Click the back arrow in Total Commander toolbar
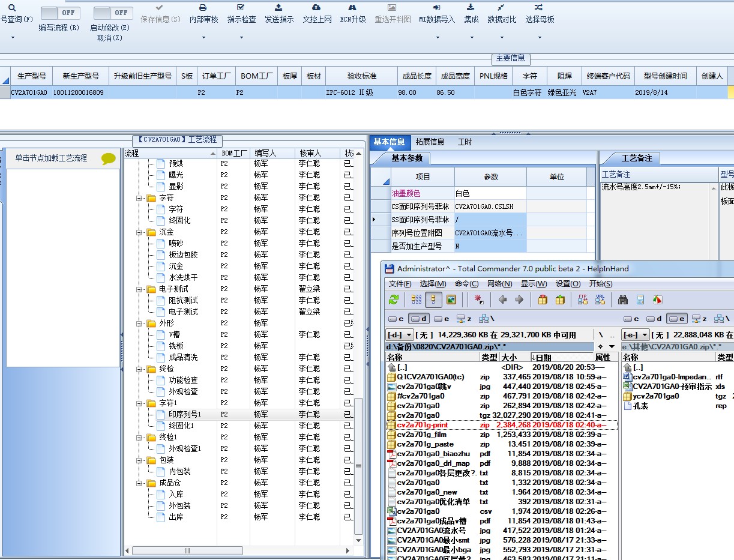Image resolution: width=734 pixels, height=560 pixels. click(503, 300)
